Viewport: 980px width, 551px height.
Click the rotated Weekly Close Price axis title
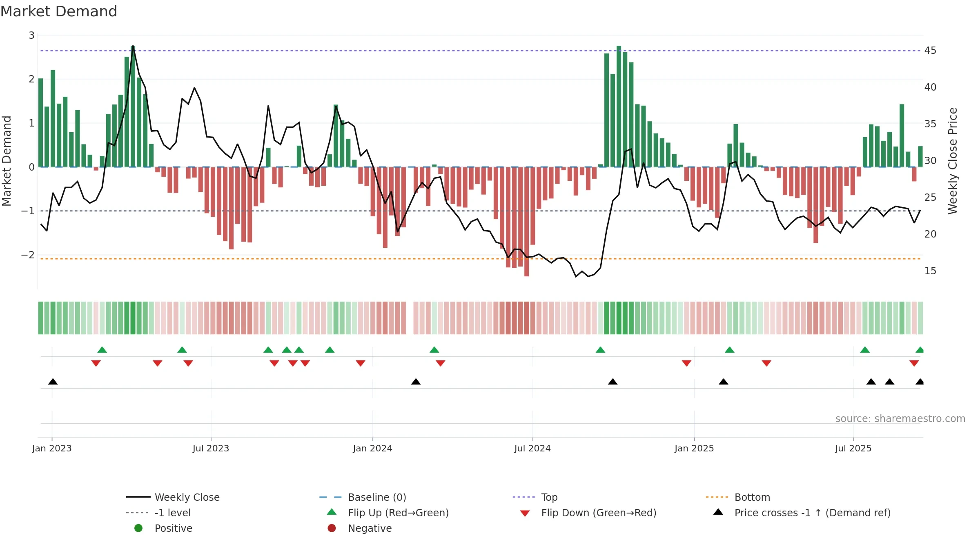[953, 161]
